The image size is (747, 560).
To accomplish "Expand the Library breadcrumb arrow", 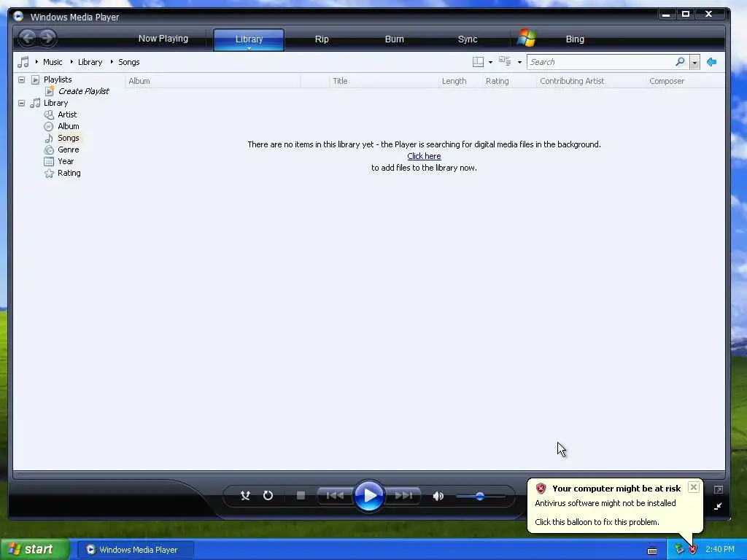I will click(71, 61).
